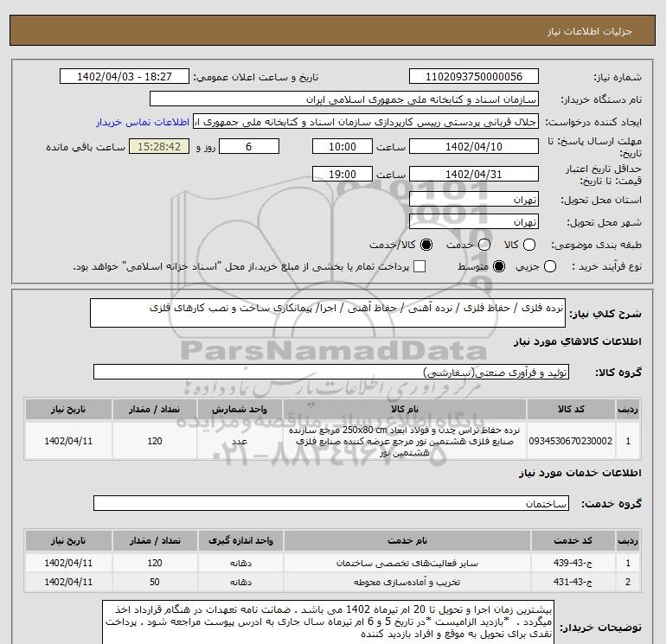Click the buyer organization name field

(x=344, y=99)
